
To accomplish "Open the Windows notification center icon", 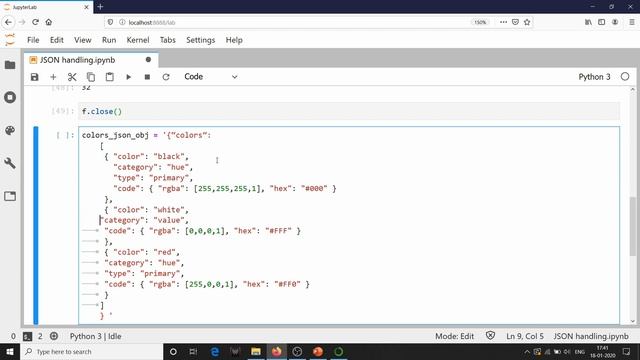I will coord(627,351).
